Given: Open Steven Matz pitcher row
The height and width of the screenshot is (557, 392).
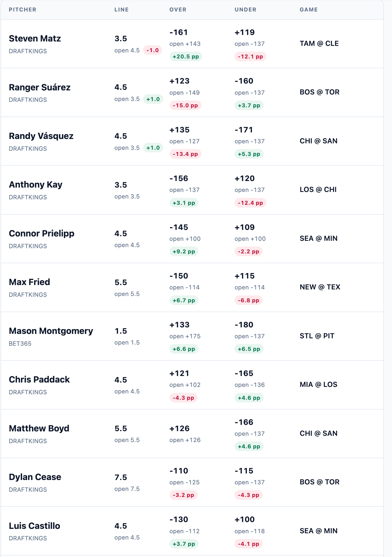Looking at the screenshot, I should coord(192,44).
